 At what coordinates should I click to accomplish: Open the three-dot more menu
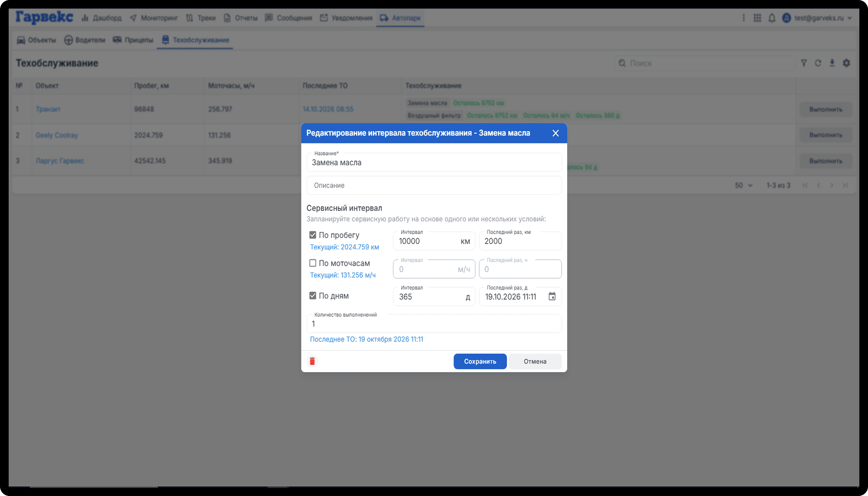[x=743, y=18]
